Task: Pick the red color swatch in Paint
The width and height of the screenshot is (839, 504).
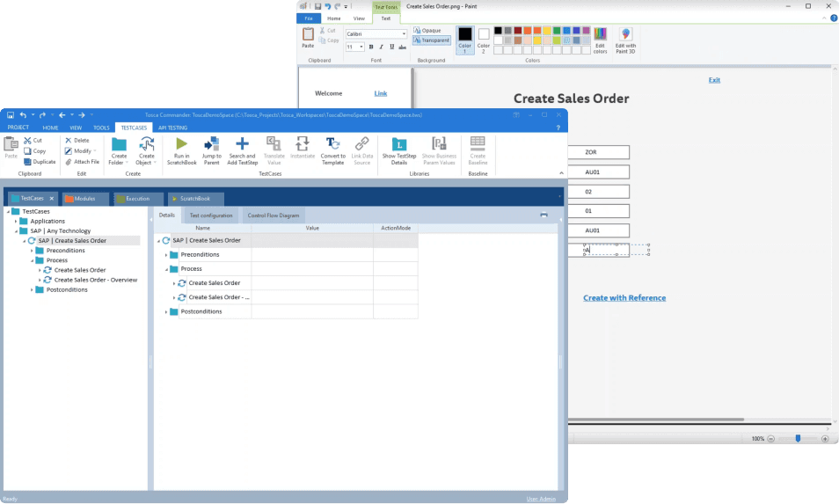Action: click(517, 31)
